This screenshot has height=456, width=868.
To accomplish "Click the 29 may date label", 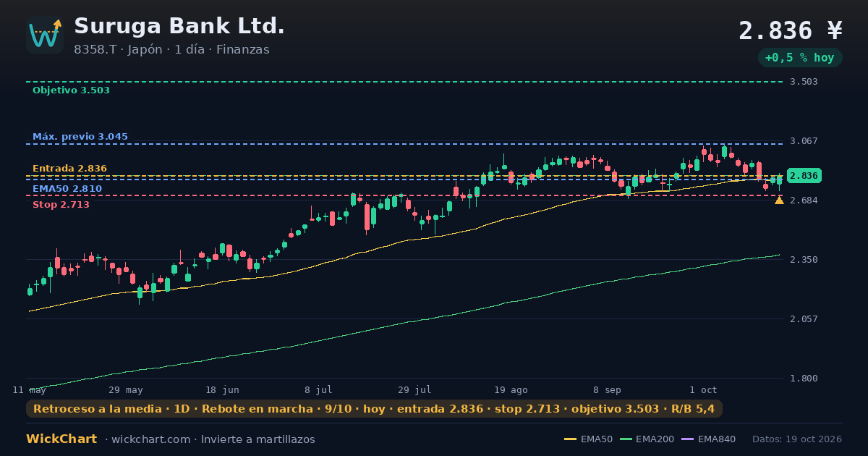I will [x=127, y=390].
